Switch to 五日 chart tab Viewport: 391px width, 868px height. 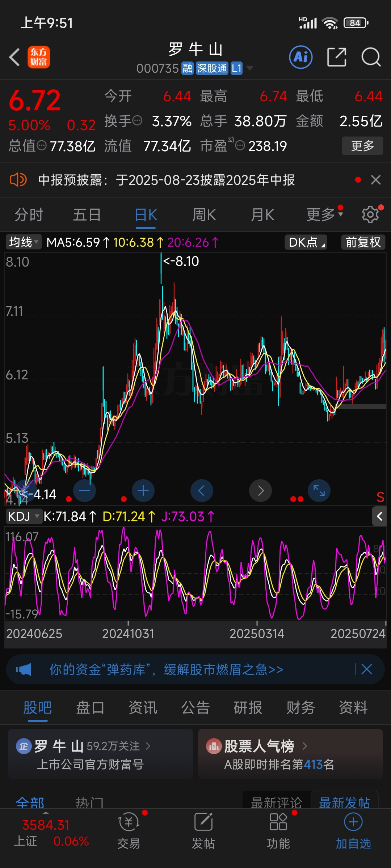(87, 214)
